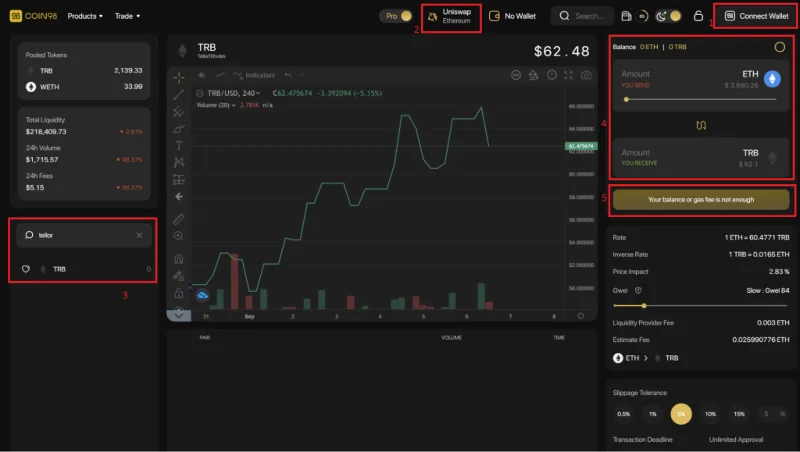Open the Products menu
Viewport: 800px width, 452px height.
(x=85, y=16)
